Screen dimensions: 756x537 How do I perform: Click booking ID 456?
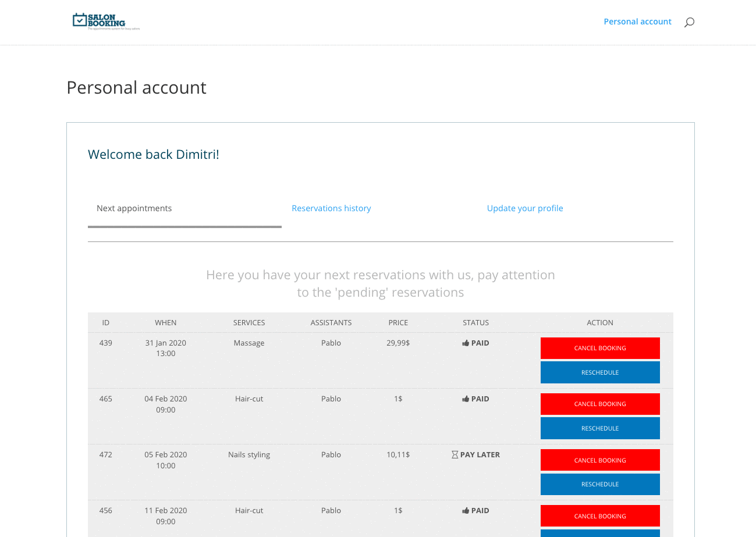(x=106, y=510)
